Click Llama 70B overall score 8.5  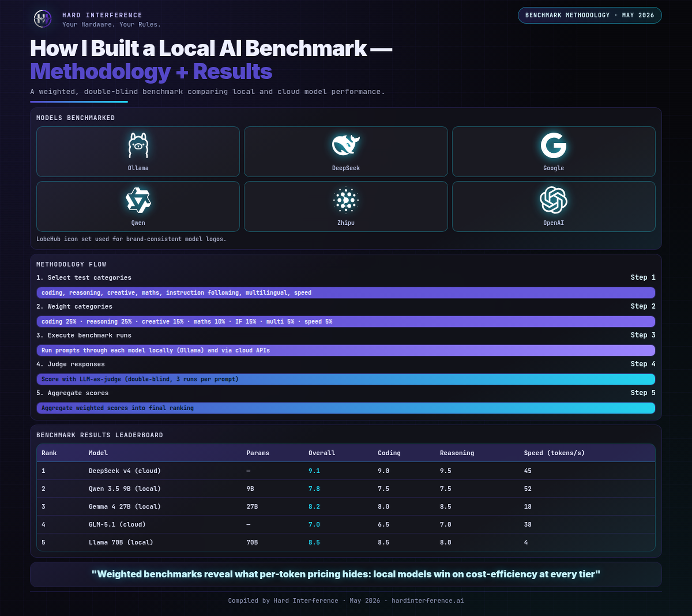tap(314, 542)
